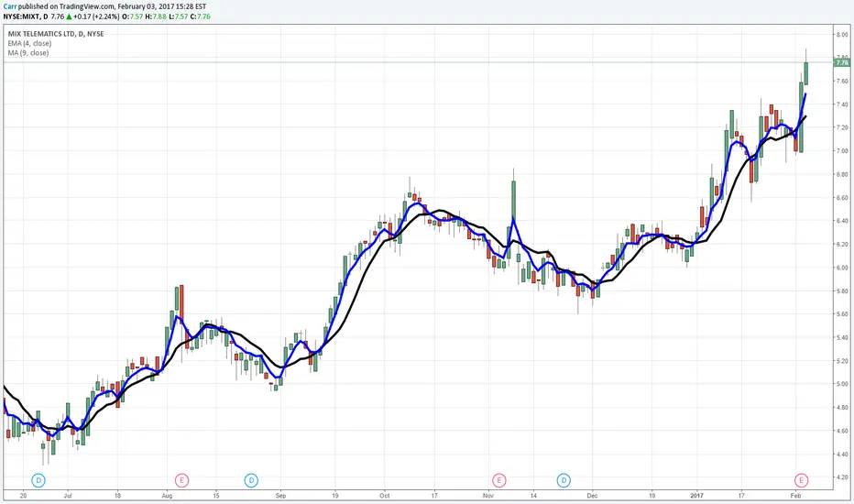Click the 6.00 price axis label
This screenshot has height=504, width=854.
pyautogui.click(x=842, y=268)
